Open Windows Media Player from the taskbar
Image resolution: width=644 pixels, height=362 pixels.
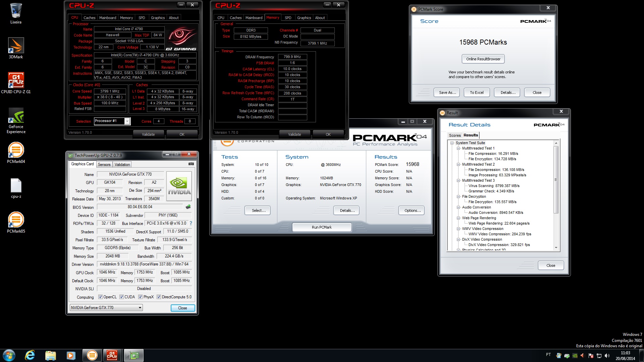(71, 355)
